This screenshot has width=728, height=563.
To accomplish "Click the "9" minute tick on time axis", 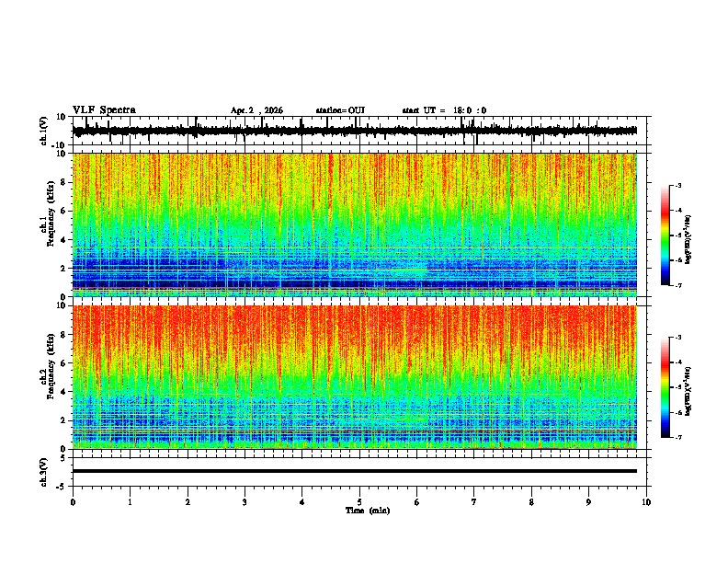I will point(588,502).
